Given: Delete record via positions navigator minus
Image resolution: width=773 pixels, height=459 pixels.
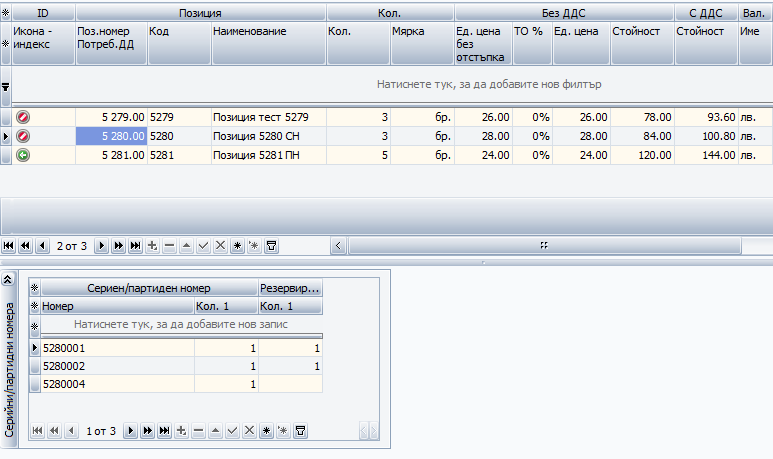Looking at the screenshot, I should (169, 246).
